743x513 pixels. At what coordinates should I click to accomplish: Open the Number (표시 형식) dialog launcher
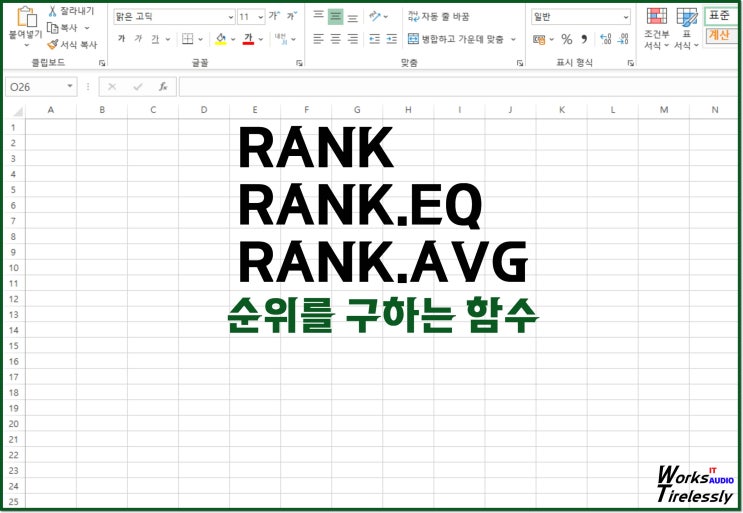(631, 63)
